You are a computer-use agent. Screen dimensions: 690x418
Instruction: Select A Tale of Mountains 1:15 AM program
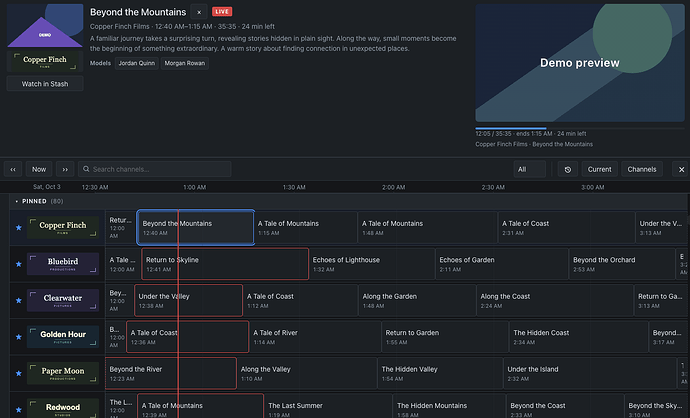coord(305,227)
